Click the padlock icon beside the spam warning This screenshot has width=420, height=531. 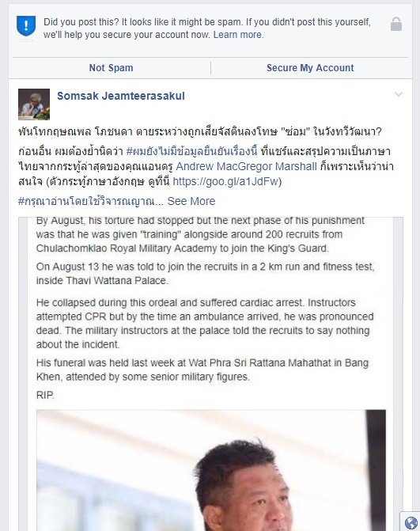click(396, 24)
